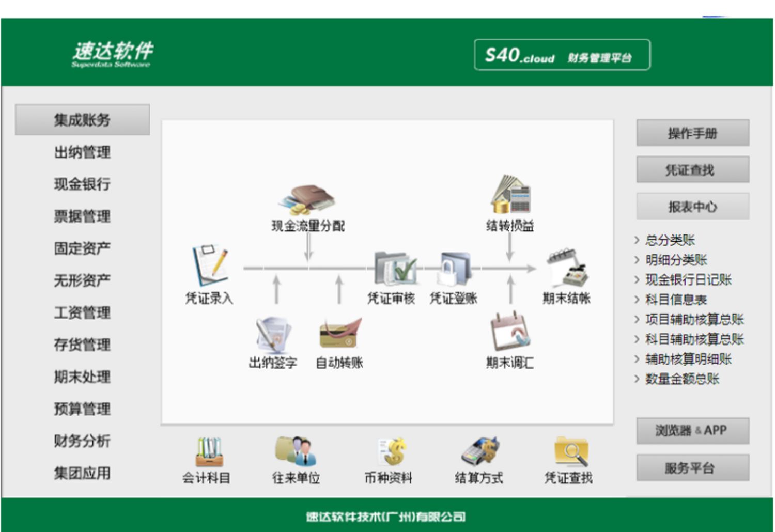Click the 操作手册 button
The image size is (775, 532).
click(693, 133)
